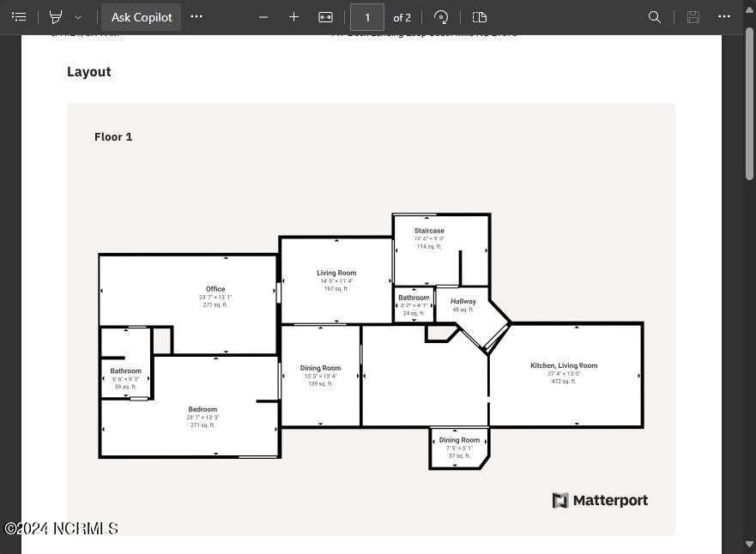This screenshot has height=554, width=756.
Task: Click the Matterport logo
Action: click(600, 501)
